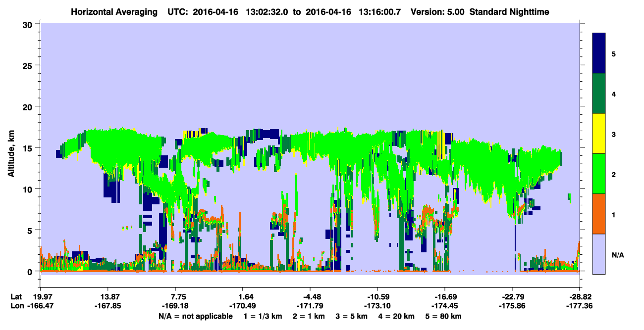This screenshot has height=330, width=644.
Task: Click the '1 = 1/3 km' legend entry
Action: (x=262, y=316)
